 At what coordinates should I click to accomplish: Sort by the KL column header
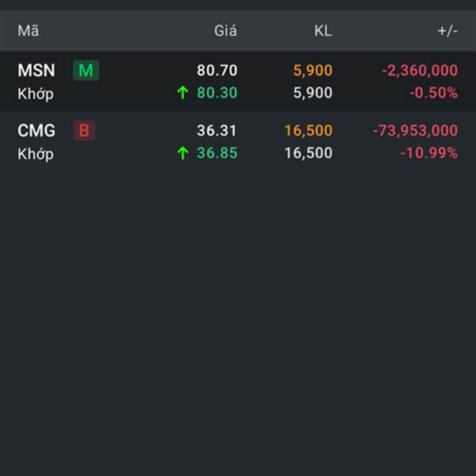tap(322, 31)
